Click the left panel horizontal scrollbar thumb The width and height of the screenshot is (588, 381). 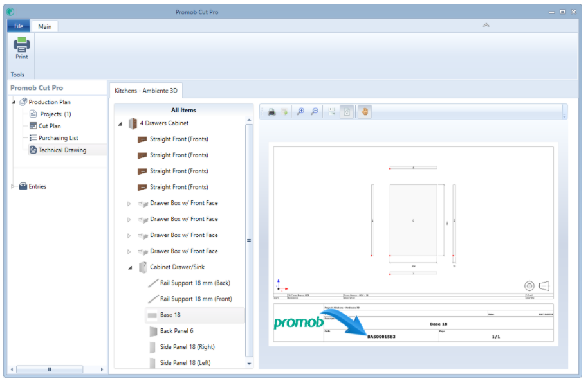[x=50, y=369]
